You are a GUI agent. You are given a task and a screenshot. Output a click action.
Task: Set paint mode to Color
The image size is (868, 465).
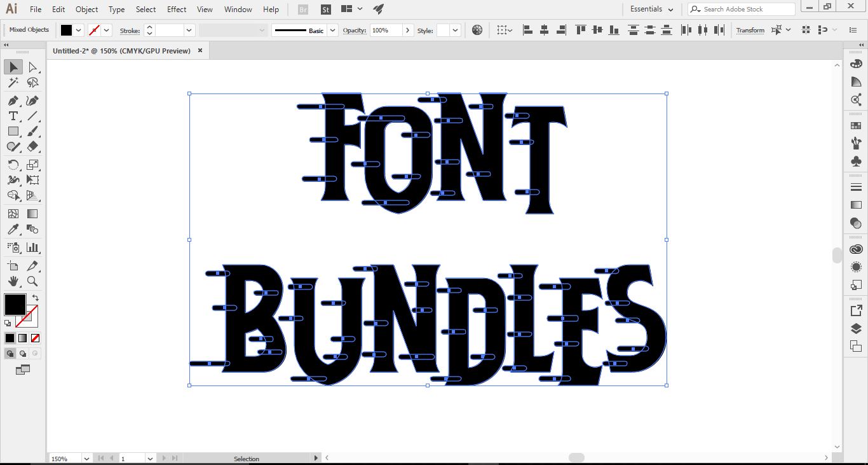[10, 338]
